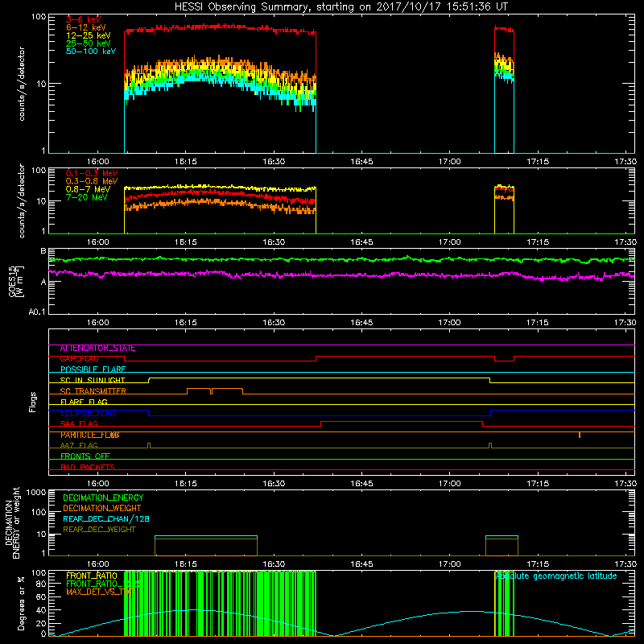Select the REAR_DEC_WEIGHT legend label
Screen dimensions: 644x644
99,530
